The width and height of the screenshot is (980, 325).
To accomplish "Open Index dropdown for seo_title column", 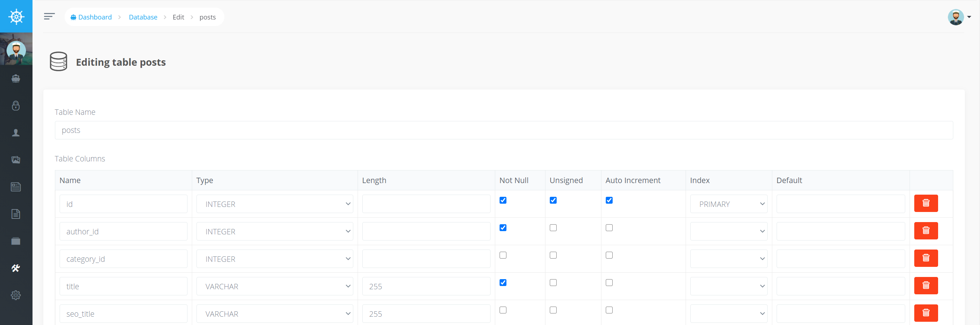I will (729, 313).
